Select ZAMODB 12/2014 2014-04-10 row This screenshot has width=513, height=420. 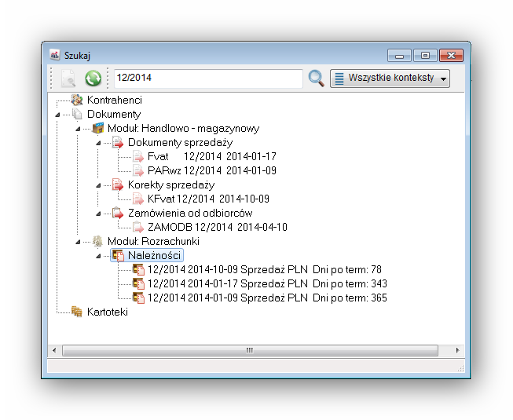(x=218, y=227)
